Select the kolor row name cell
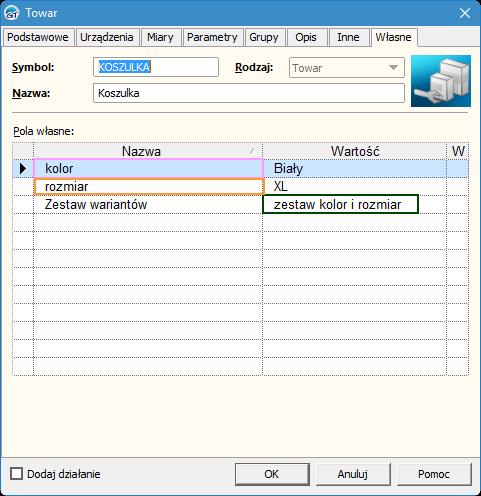The height and width of the screenshot is (496, 481). [x=148, y=168]
